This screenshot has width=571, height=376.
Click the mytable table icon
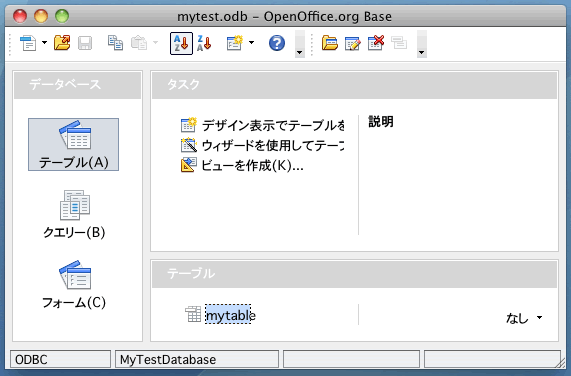coord(193,314)
